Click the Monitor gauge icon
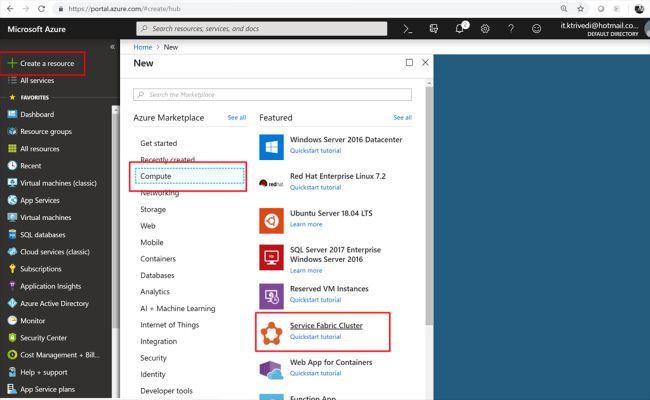Screen dimensions: 650x400 coord(12,320)
